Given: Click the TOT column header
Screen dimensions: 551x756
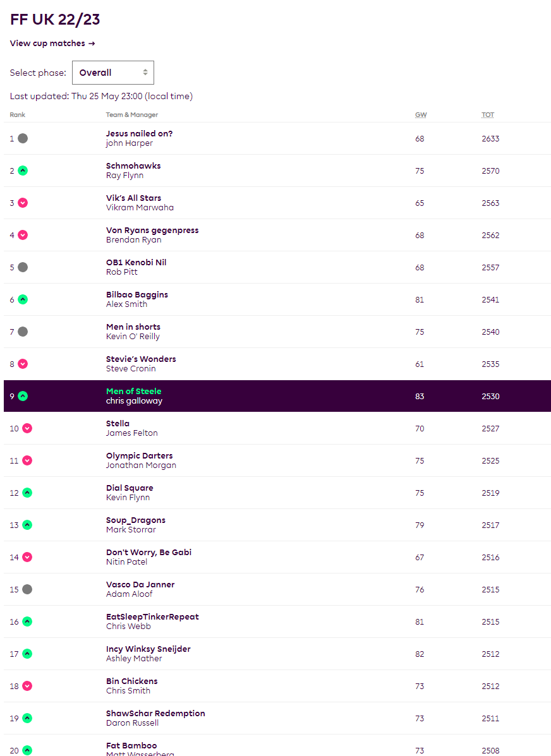Looking at the screenshot, I should 488,115.
